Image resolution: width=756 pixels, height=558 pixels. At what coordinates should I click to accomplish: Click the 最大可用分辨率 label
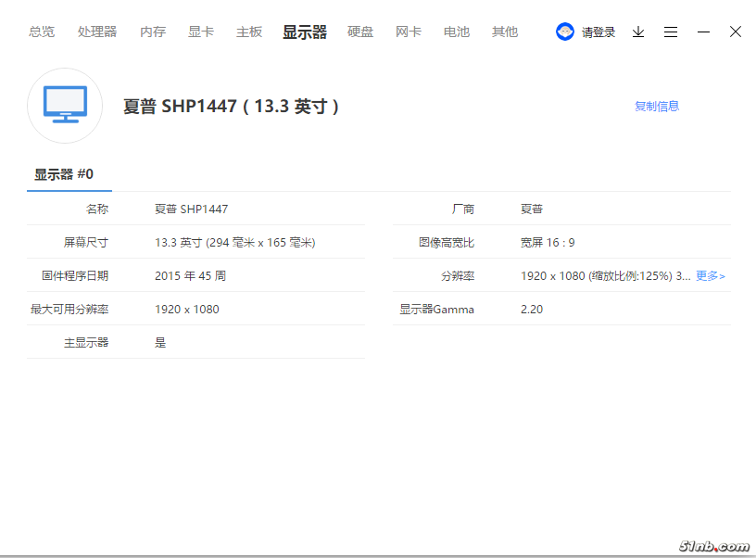pos(69,310)
